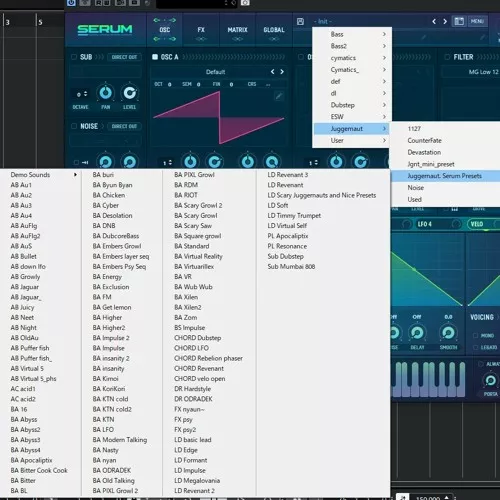The image size is (500, 500).
Task: Click the Serum logo
Action: [105, 30]
